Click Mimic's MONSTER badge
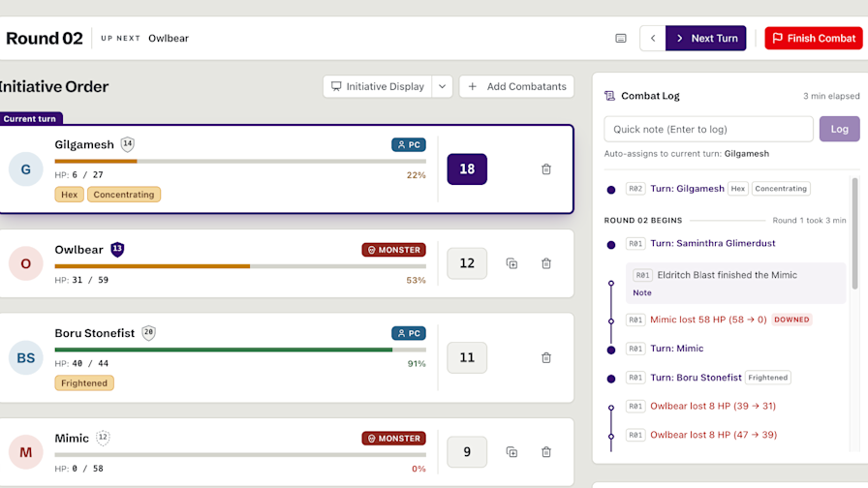The width and height of the screenshot is (868, 488). tap(393, 439)
